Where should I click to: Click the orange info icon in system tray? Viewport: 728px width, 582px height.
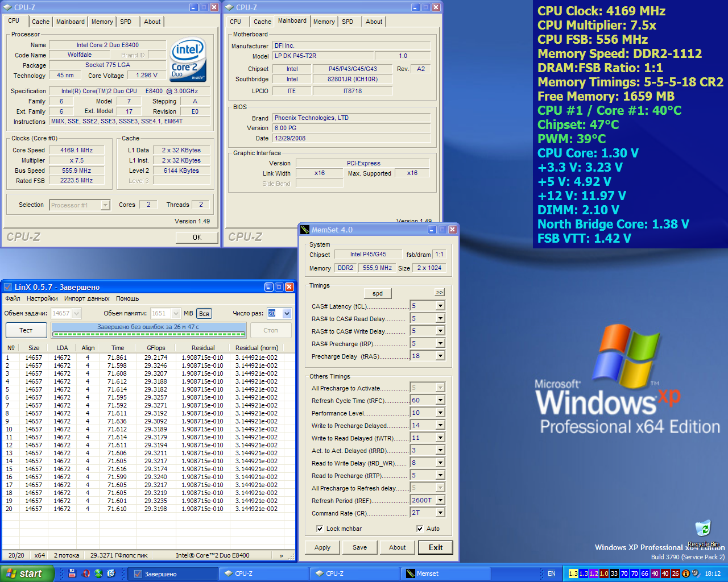[686, 573]
